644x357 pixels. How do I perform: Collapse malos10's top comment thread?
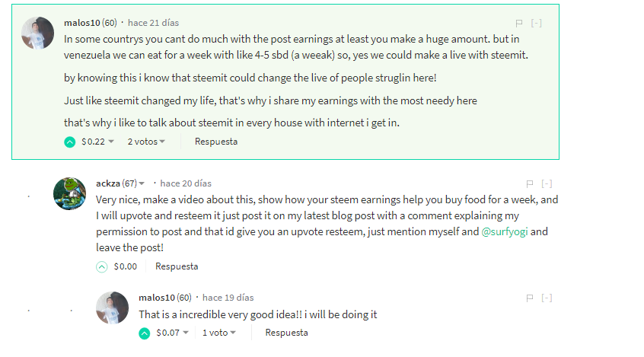(537, 23)
